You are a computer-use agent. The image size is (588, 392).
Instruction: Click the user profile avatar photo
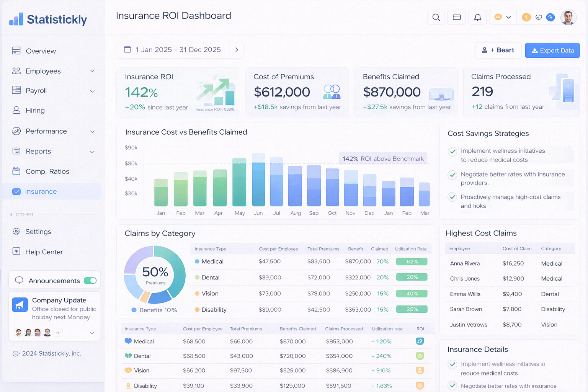[x=568, y=18]
